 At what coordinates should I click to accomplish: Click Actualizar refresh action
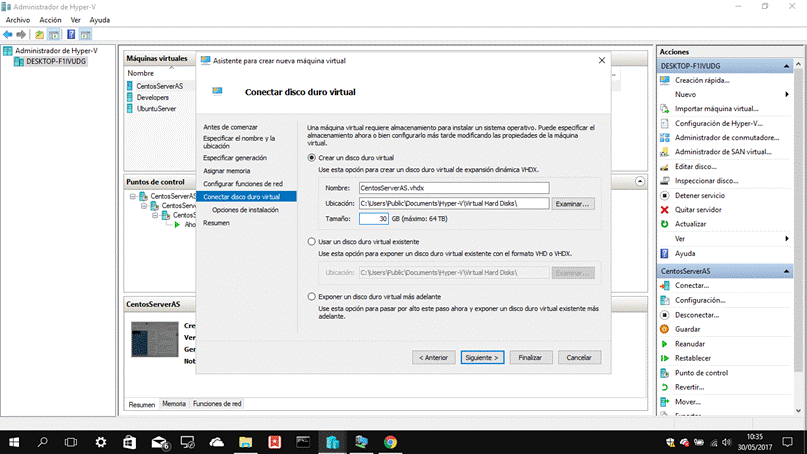pos(690,224)
